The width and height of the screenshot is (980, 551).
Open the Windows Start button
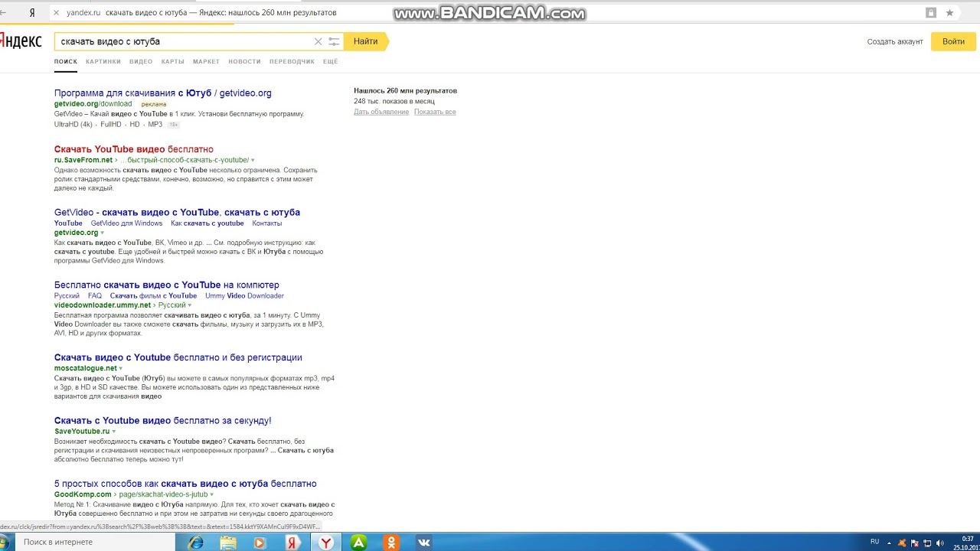[x=4, y=543]
